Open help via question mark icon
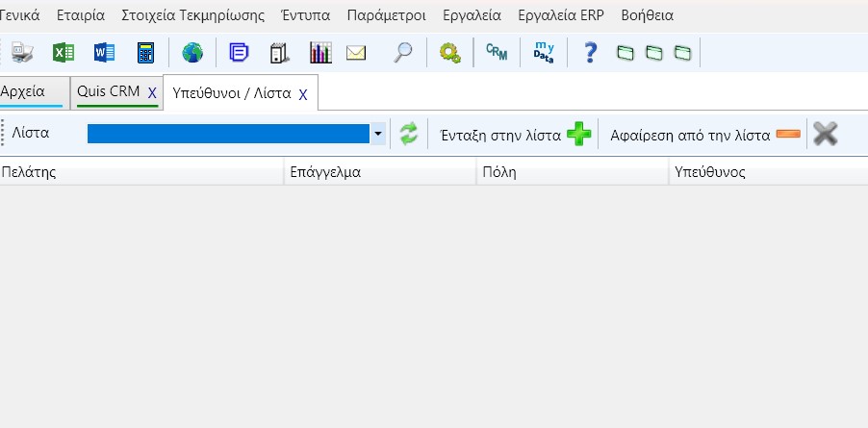Image resolution: width=868 pixels, height=428 pixels. [590, 53]
